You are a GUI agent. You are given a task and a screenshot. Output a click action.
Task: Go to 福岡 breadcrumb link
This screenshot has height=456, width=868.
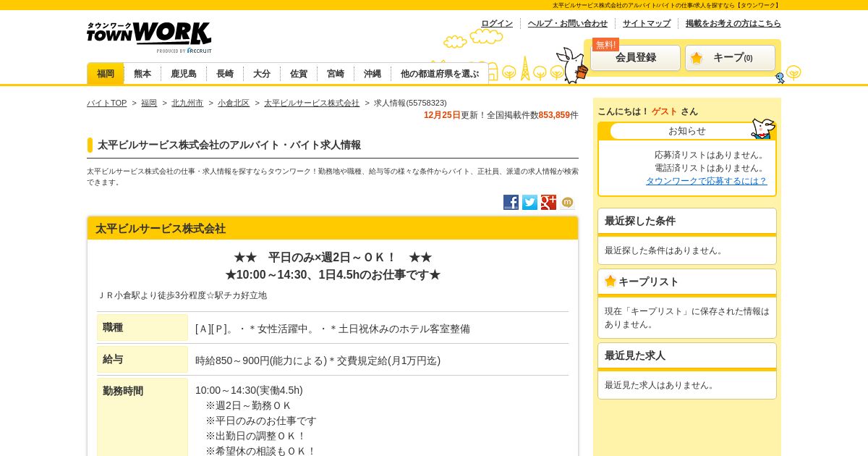pos(149,103)
